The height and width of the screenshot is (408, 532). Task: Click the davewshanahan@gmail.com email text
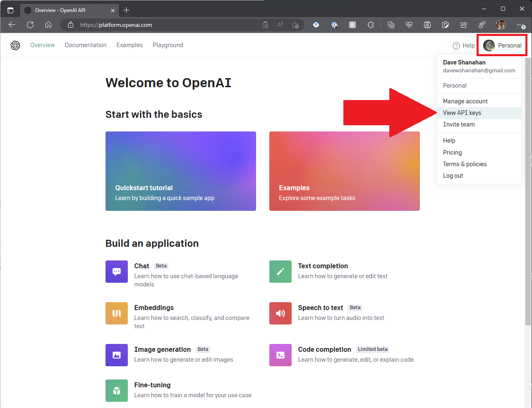479,71
